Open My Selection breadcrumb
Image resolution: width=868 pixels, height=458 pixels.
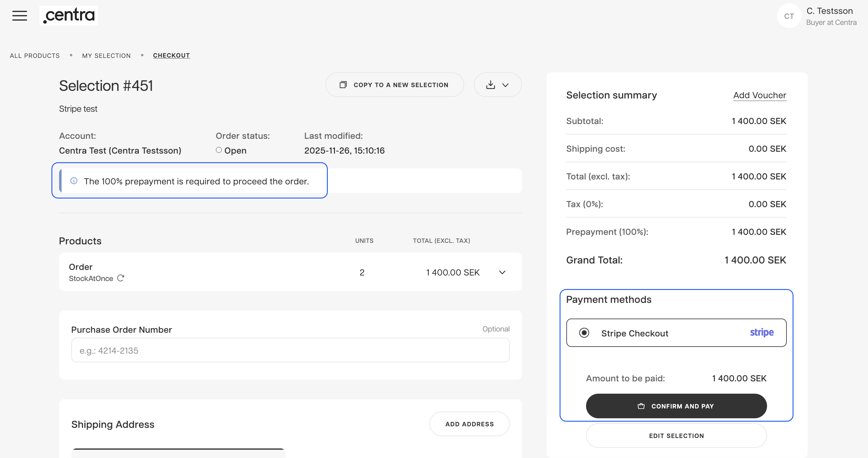point(106,56)
